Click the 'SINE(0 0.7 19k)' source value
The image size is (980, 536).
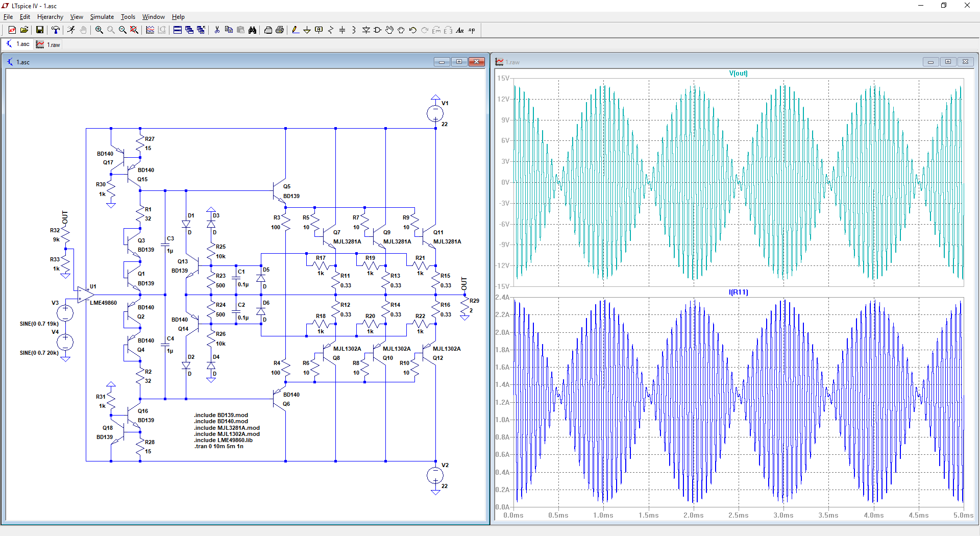(x=39, y=324)
